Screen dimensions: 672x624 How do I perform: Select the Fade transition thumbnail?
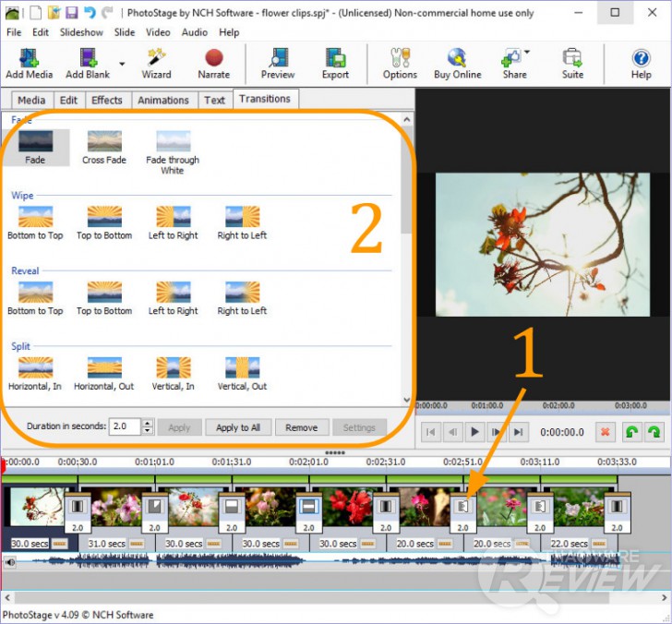tap(36, 148)
